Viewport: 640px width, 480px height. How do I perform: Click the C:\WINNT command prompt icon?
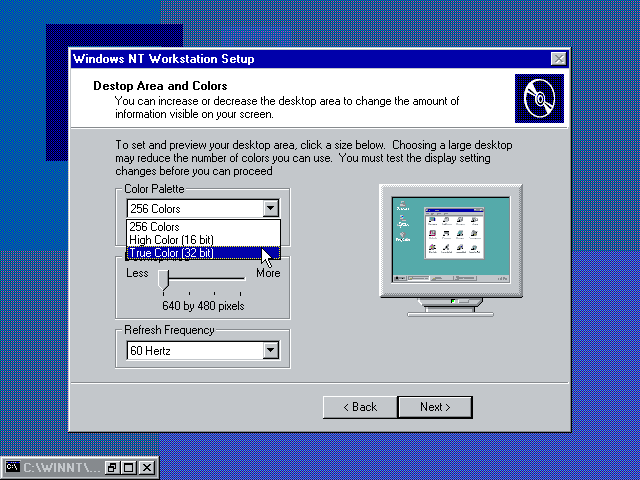13,467
